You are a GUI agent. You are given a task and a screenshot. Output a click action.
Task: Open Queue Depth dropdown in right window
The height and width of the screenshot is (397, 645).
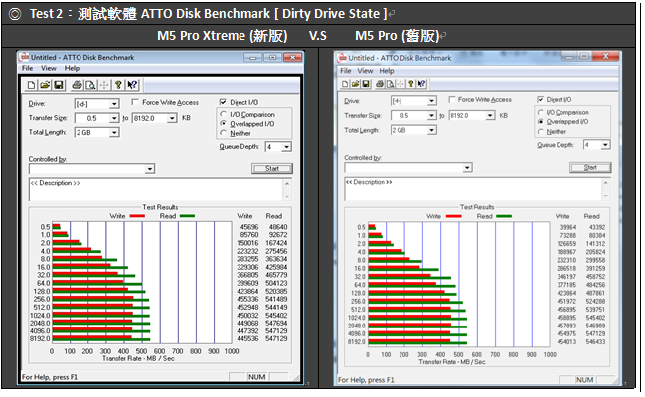click(605, 145)
